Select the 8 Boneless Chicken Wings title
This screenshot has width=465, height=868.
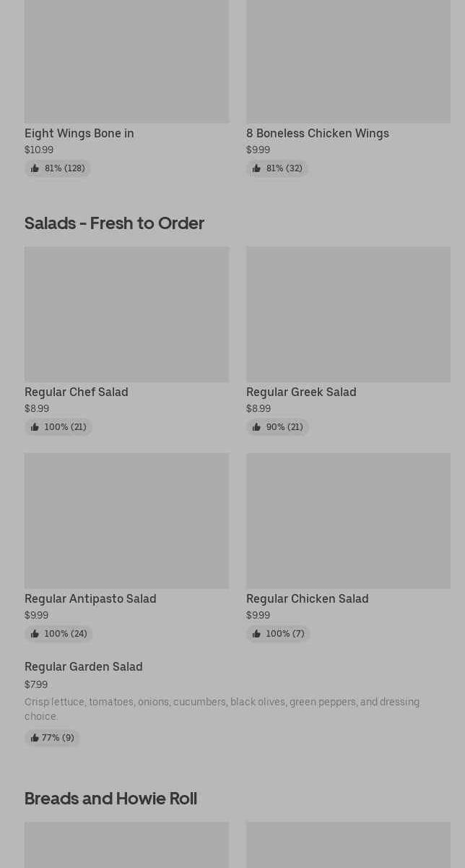[x=317, y=133]
